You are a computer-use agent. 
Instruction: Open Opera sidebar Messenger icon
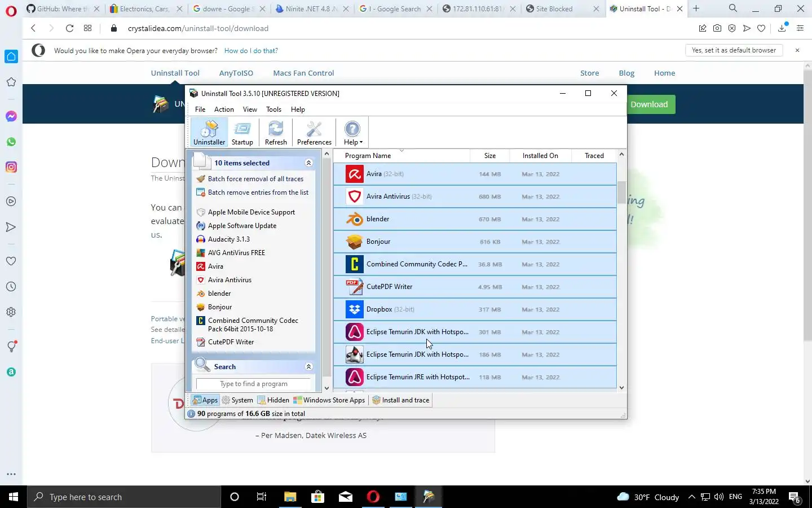click(x=11, y=116)
